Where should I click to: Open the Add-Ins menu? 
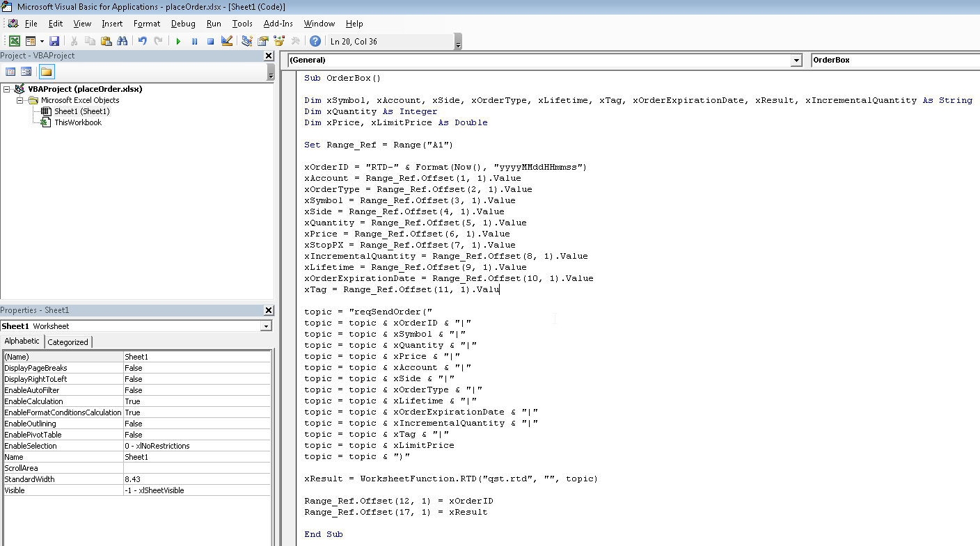point(278,24)
